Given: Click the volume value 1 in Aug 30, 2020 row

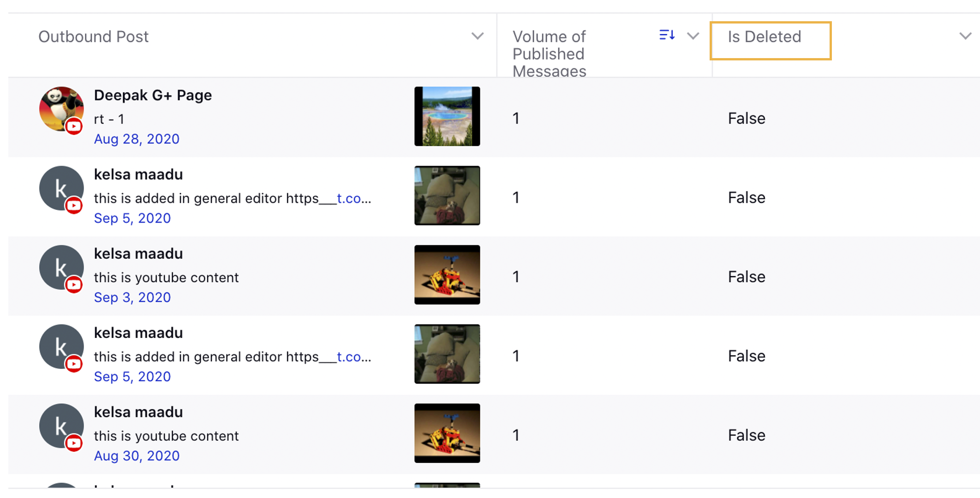Looking at the screenshot, I should click(516, 436).
